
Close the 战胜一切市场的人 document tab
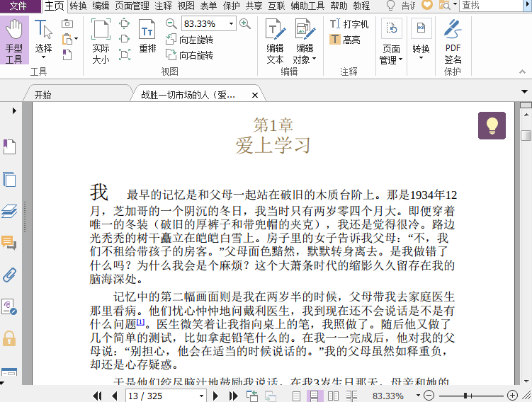pyautogui.click(x=255, y=96)
